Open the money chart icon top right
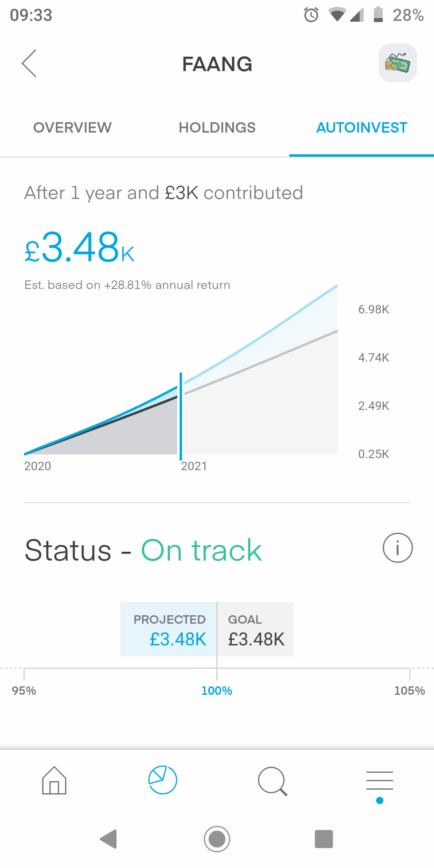 [x=397, y=63]
